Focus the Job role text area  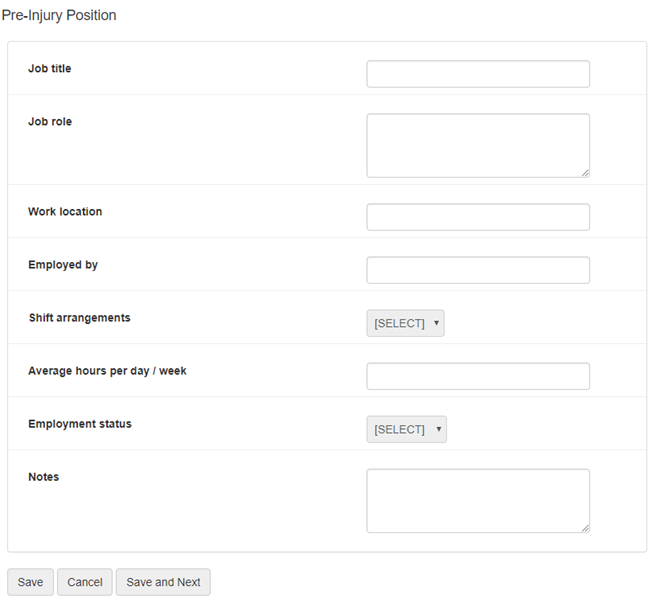coord(478,145)
